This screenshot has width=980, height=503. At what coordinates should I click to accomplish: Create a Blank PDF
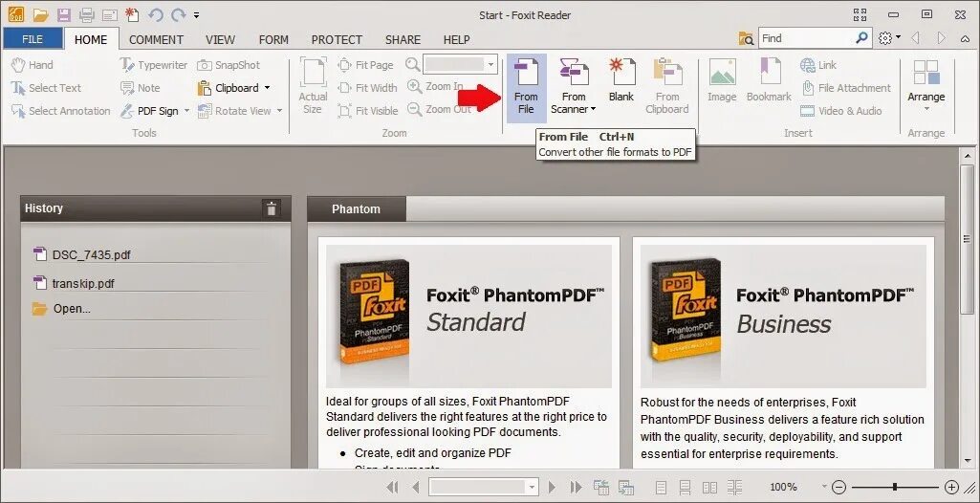(x=621, y=81)
